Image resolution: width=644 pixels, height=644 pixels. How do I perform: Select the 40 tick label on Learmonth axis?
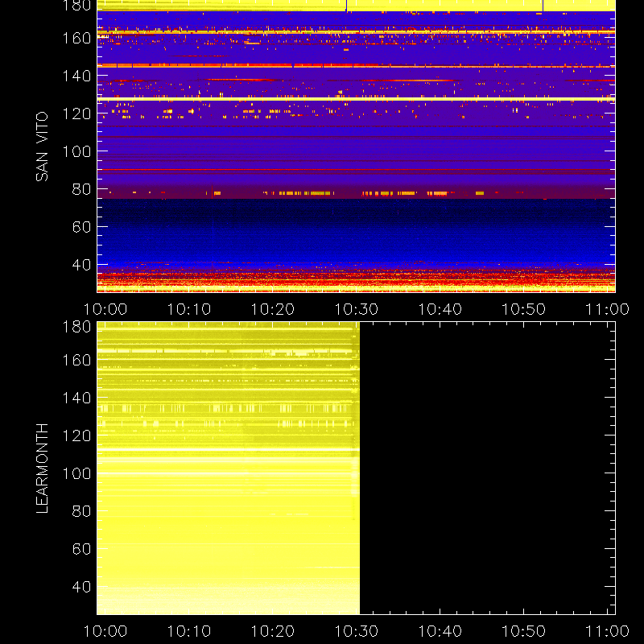point(81,587)
